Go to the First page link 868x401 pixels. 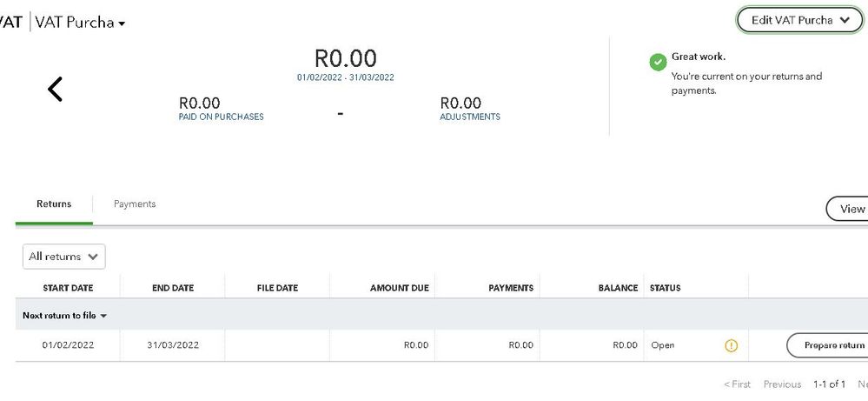737,384
